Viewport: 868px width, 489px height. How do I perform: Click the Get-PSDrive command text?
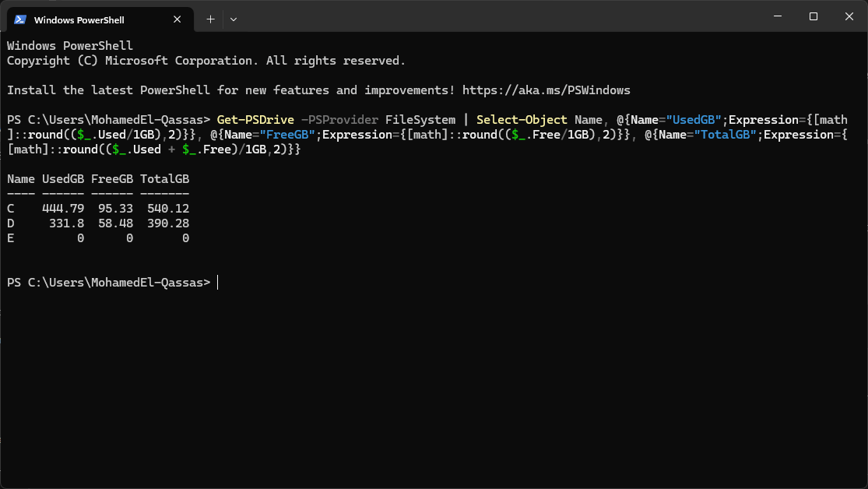[255, 120]
